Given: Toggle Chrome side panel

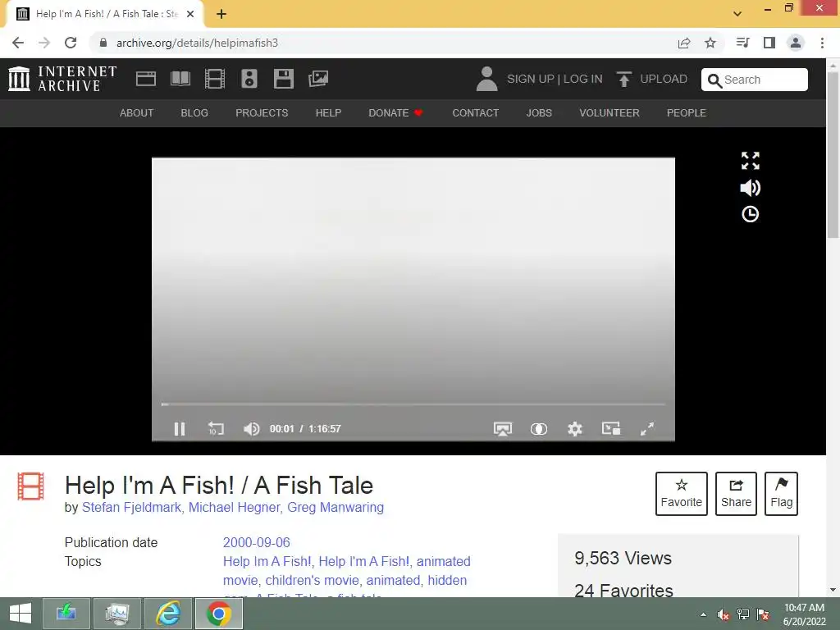Looking at the screenshot, I should coord(769,43).
